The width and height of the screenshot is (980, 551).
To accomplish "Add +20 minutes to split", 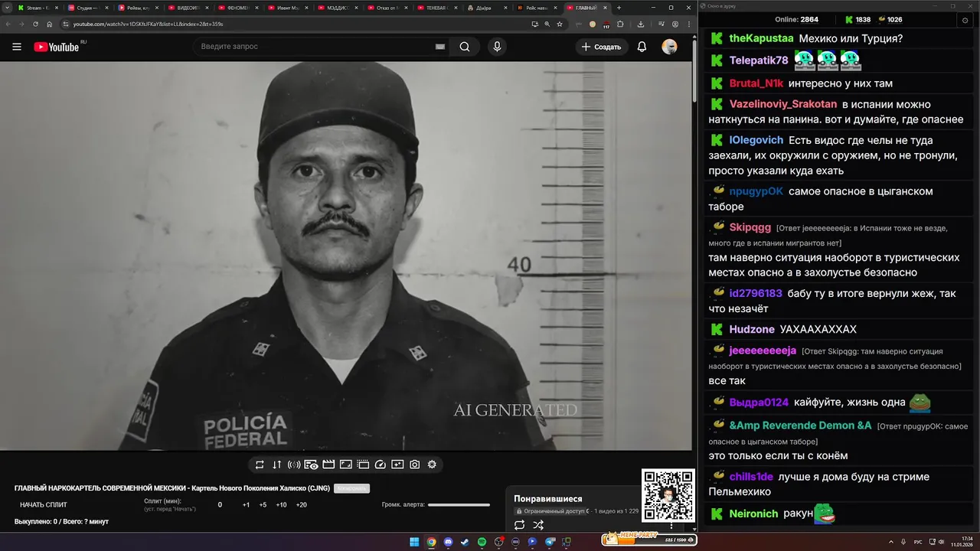I will tap(301, 505).
